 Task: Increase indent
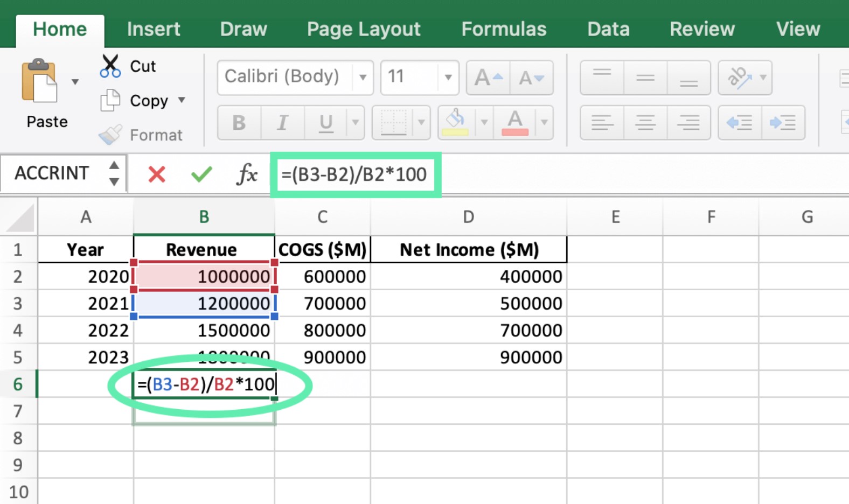coord(783,123)
